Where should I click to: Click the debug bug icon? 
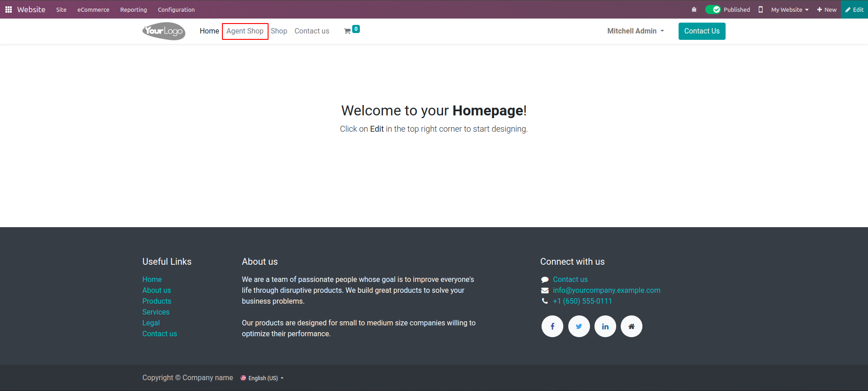694,10
